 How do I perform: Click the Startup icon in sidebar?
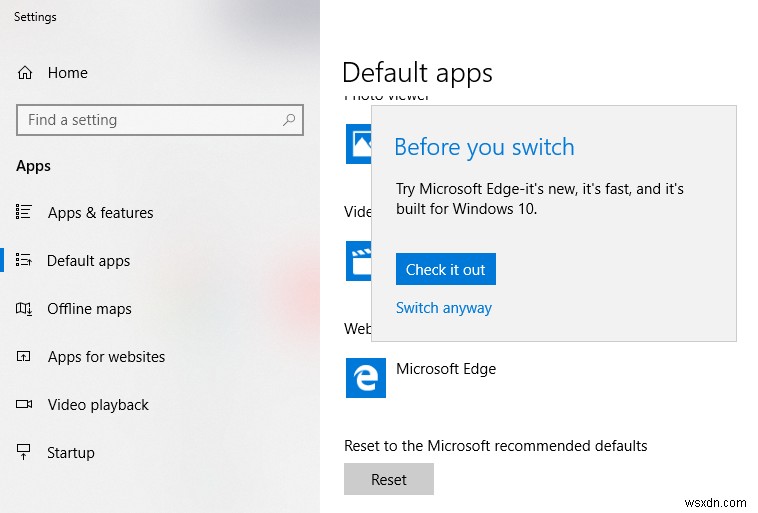pos(23,452)
